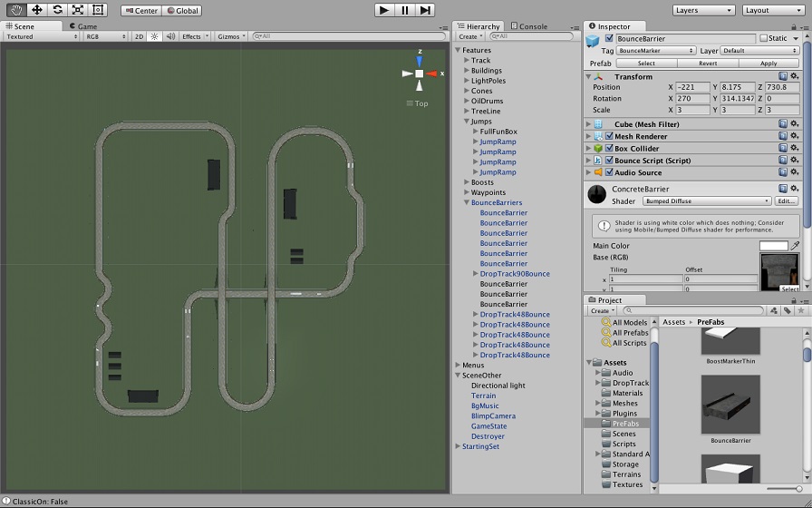
Task: Open the Tag BounceMarker dropdown
Action: [x=655, y=51]
